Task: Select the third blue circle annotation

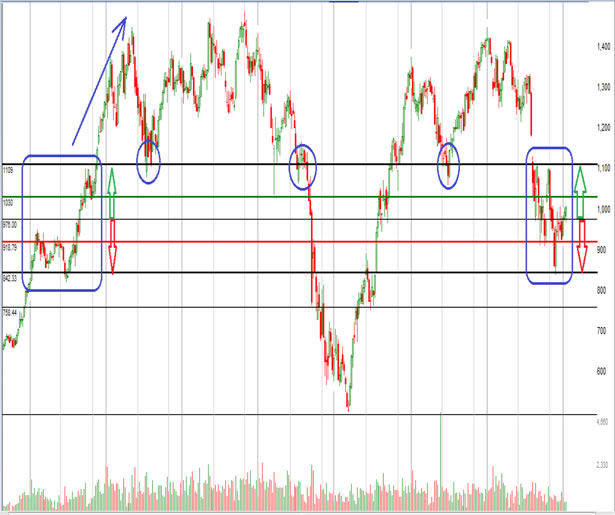Action: 448,162
